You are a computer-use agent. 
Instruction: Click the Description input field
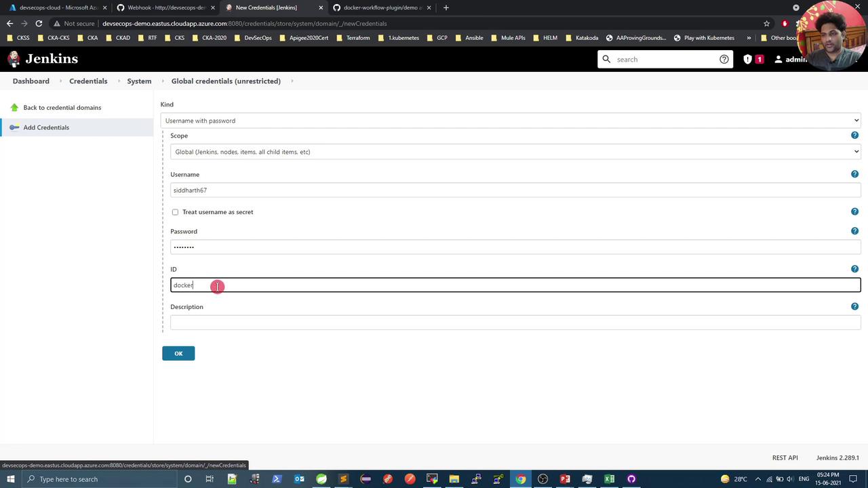tap(515, 323)
